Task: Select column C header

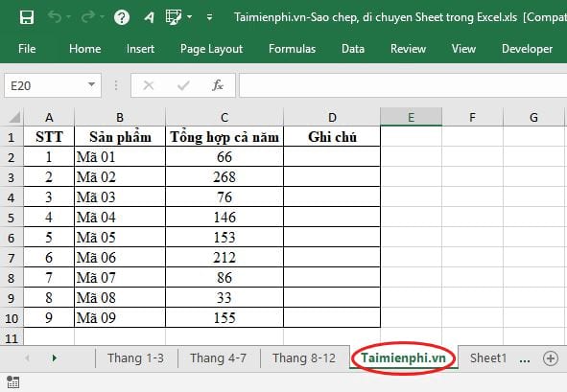Action: 224,117
